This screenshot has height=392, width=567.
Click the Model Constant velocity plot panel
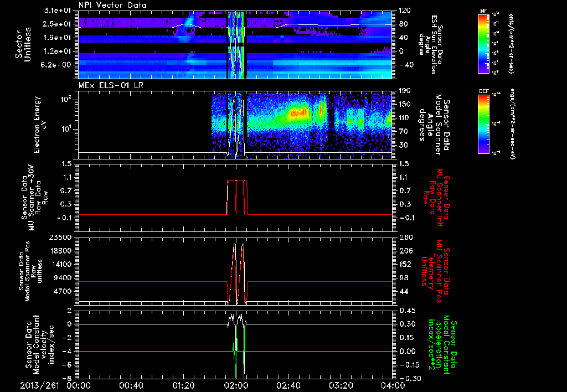coord(235,344)
